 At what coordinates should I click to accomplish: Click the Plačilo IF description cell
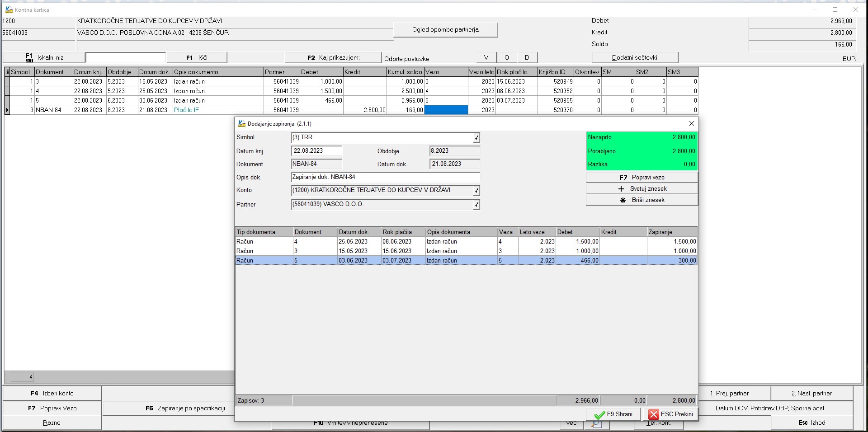(218, 110)
